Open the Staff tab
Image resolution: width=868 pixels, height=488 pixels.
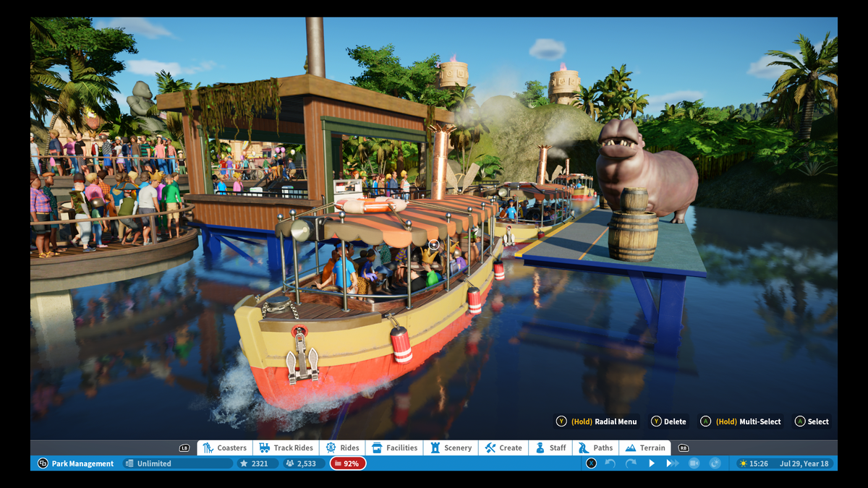tap(550, 448)
